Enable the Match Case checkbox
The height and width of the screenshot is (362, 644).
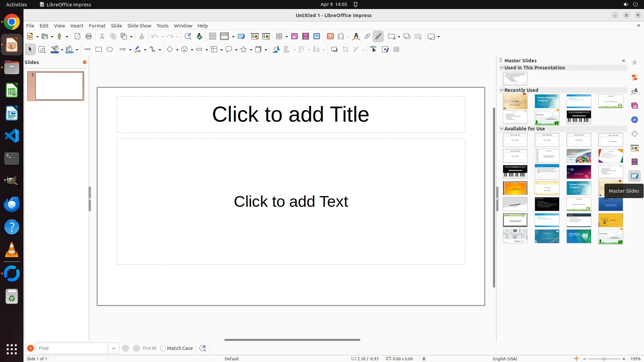[x=163, y=348]
